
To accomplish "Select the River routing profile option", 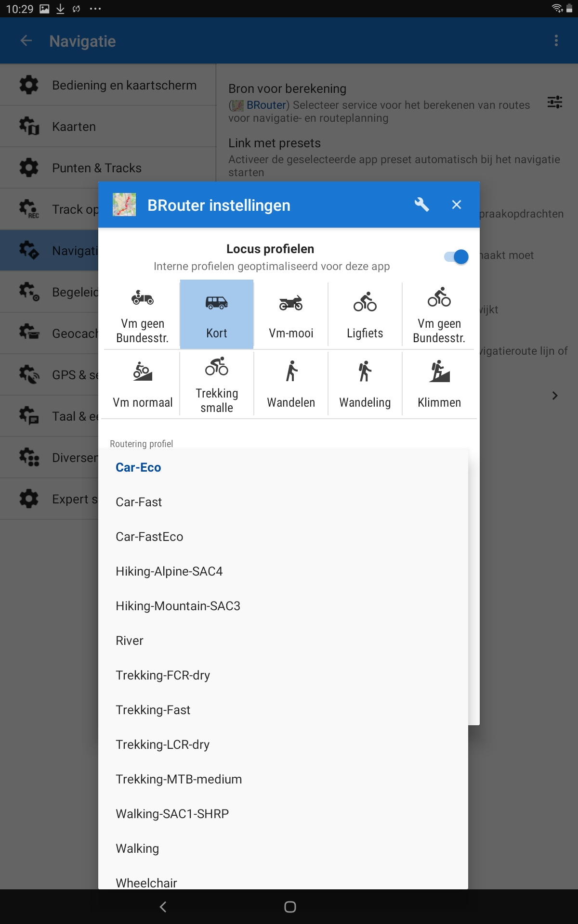I will 130,641.
